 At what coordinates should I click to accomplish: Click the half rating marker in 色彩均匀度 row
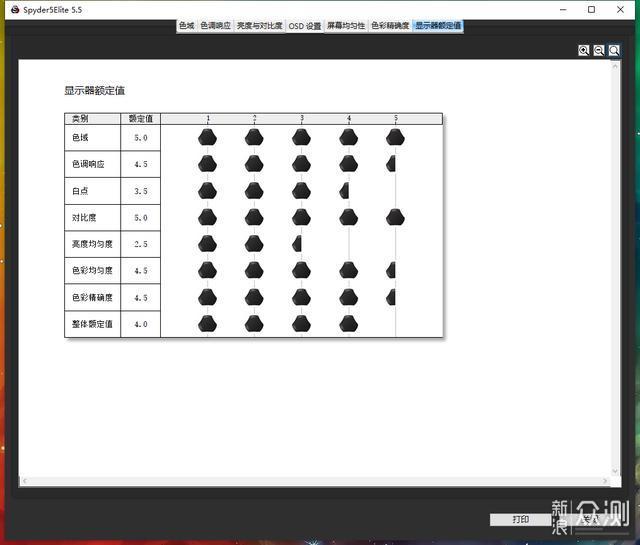tap(391, 270)
